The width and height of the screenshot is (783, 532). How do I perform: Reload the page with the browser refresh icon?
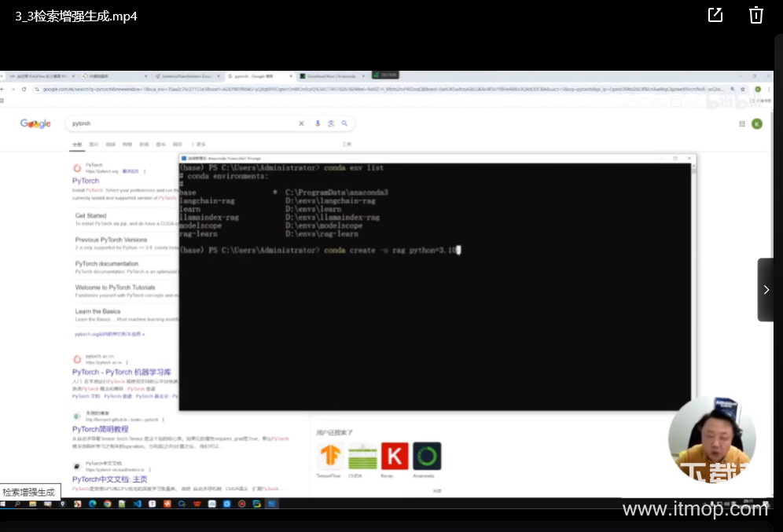pyautogui.click(x=24, y=89)
